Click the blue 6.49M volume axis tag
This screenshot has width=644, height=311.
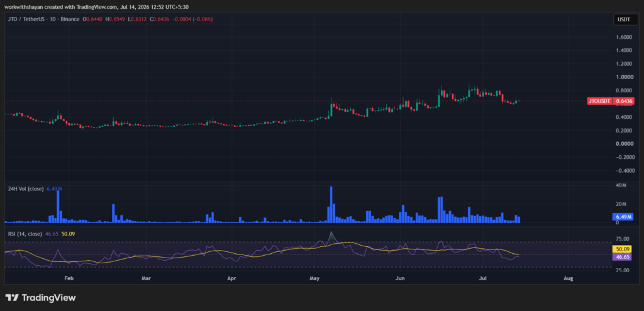[623, 216]
